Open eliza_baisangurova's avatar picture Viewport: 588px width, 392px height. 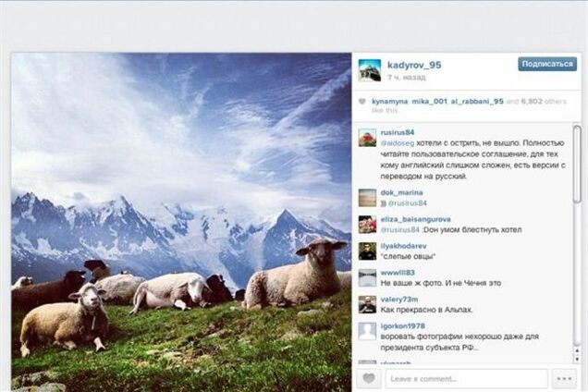coord(367,225)
